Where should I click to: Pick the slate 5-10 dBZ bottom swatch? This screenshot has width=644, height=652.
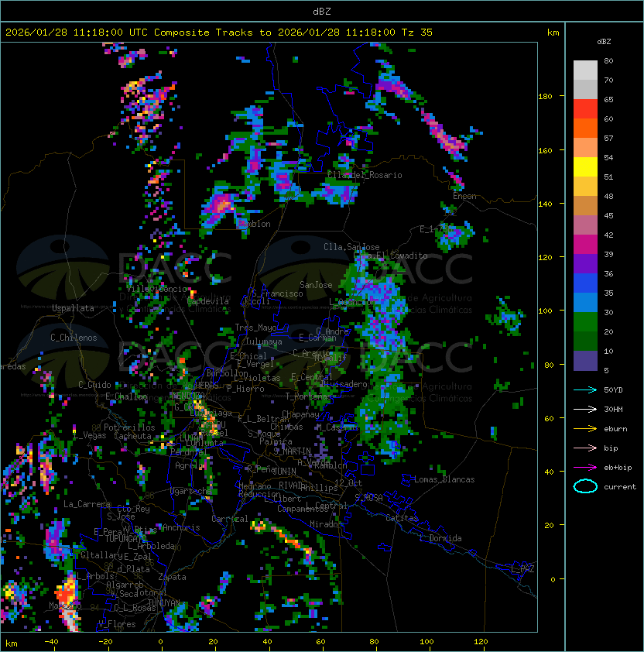point(585,361)
